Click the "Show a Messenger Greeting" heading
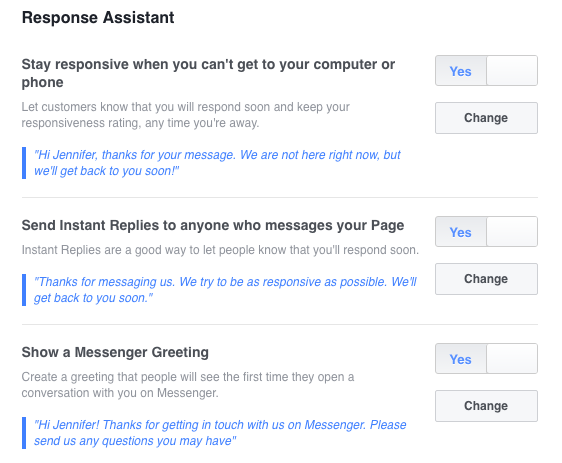 pos(115,352)
